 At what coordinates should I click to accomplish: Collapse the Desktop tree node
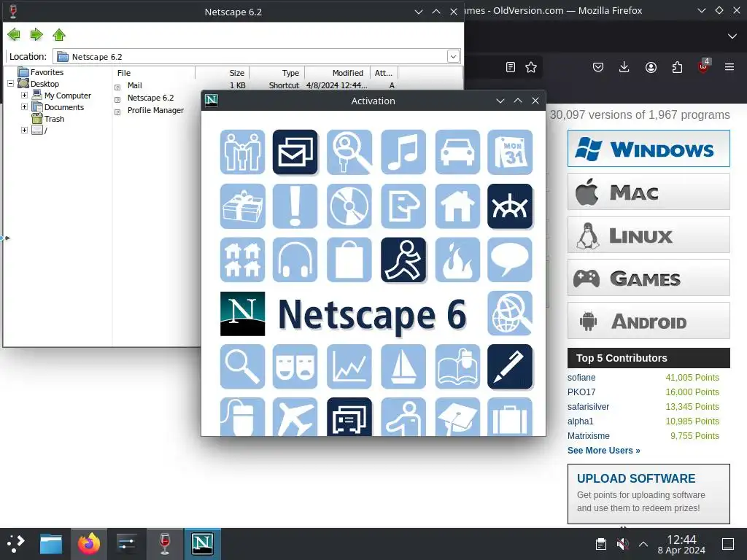(10, 84)
